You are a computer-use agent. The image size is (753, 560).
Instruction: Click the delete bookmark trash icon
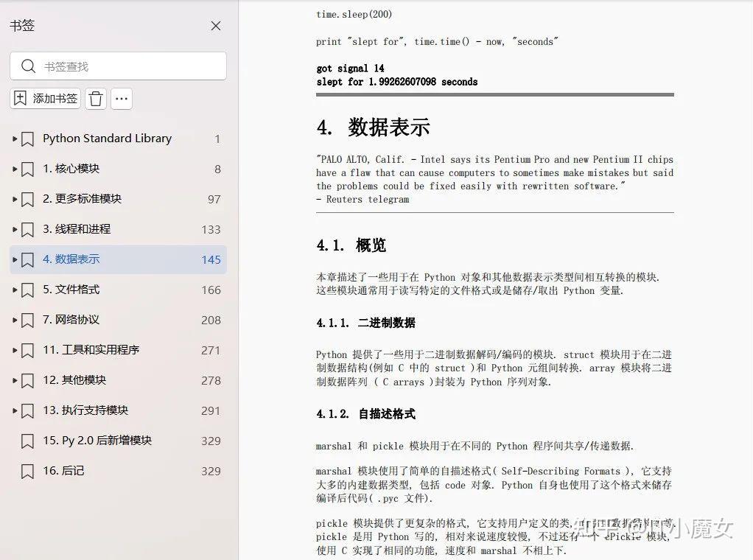(96, 99)
